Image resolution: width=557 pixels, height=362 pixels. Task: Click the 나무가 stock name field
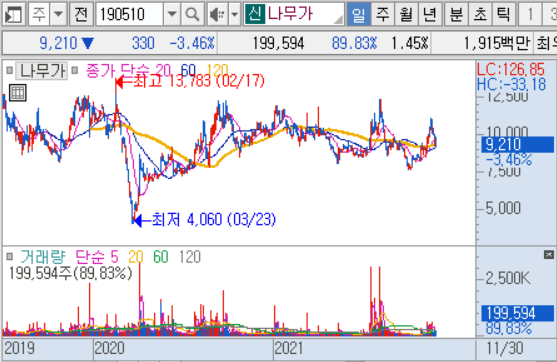(x=304, y=14)
